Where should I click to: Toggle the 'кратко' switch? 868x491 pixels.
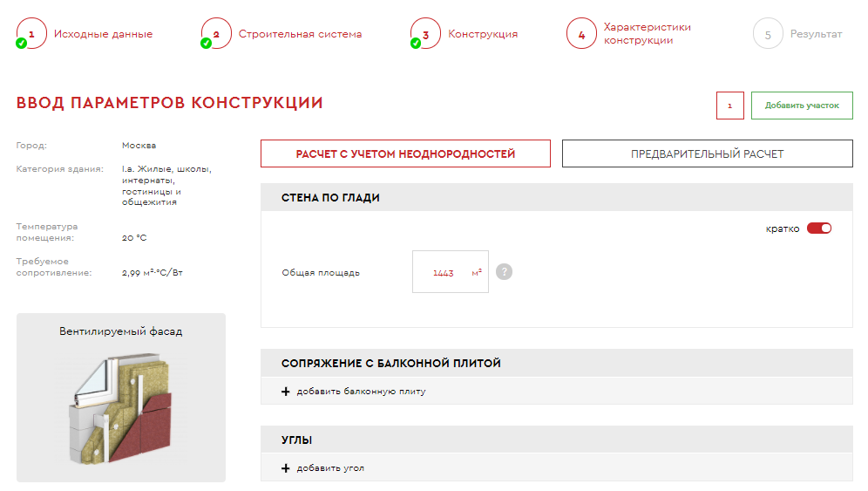[x=818, y=228]
